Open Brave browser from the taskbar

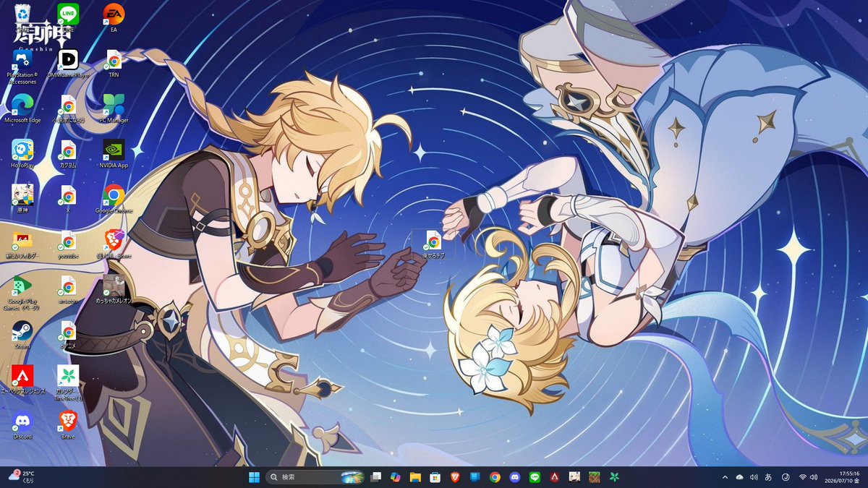pyautogui.click(x=455, y=477)
